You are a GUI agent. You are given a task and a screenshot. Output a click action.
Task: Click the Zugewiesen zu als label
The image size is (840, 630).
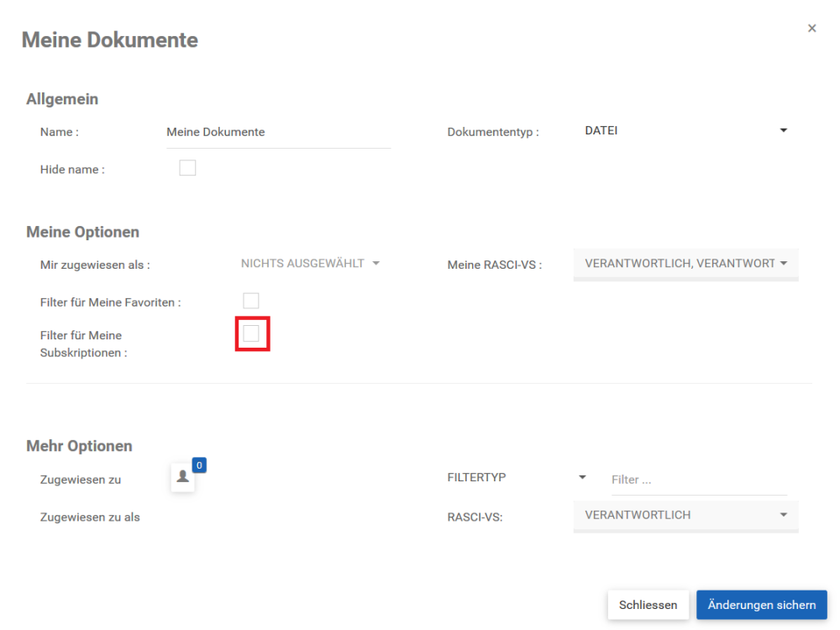(x=90, y=517)
